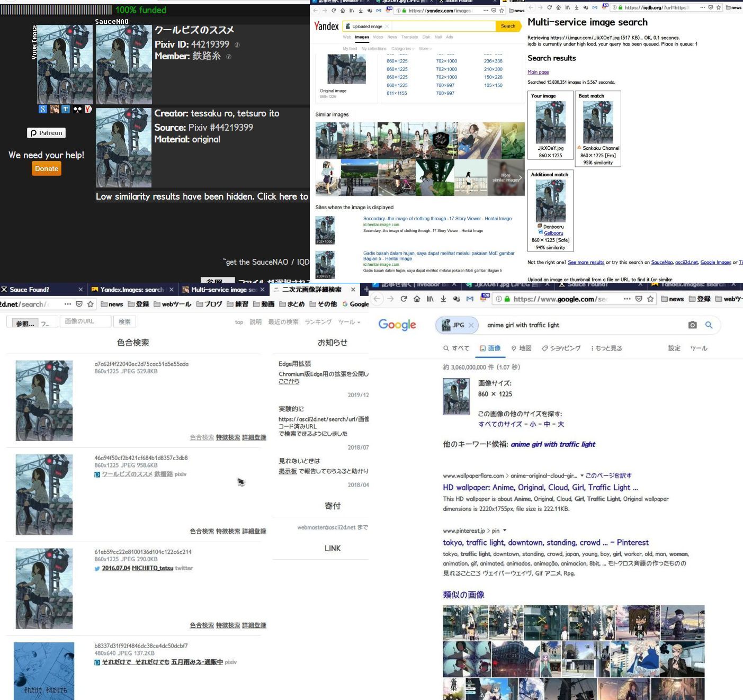Open the クールビズのススメ pixiv link in ascii2d

(127, 474)
